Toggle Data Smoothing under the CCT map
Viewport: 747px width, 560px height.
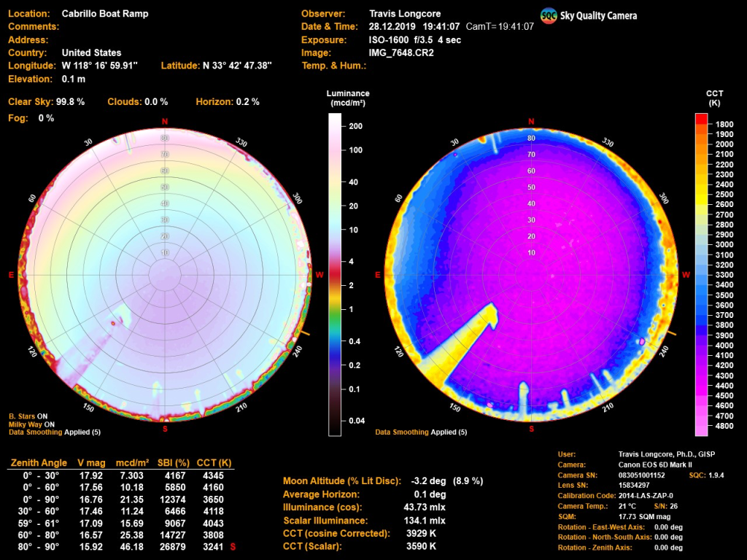(421, 432)
